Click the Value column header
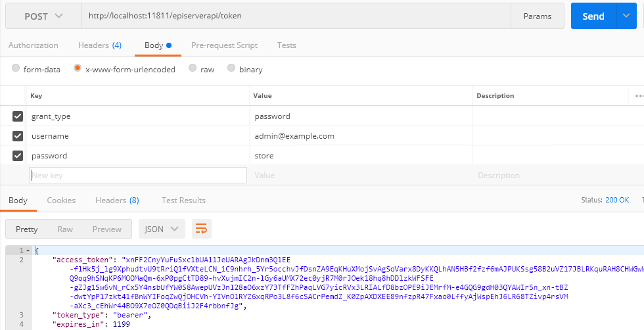The image size is (644, 330). [262, 96]
